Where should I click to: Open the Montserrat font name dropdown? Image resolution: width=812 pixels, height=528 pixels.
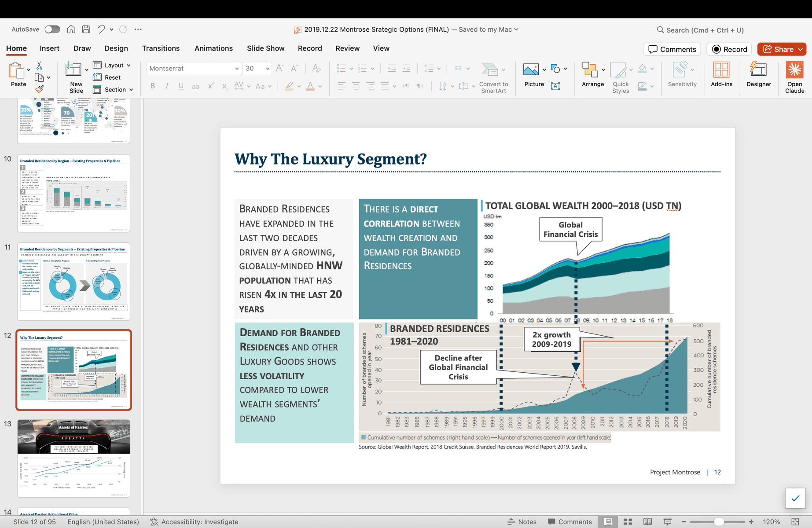(237, 69)
